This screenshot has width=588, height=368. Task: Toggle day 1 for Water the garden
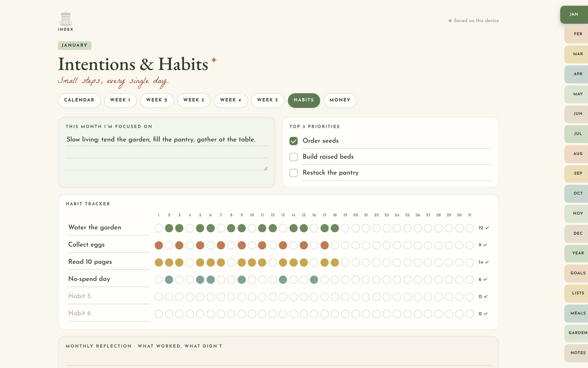coord(159,228)
